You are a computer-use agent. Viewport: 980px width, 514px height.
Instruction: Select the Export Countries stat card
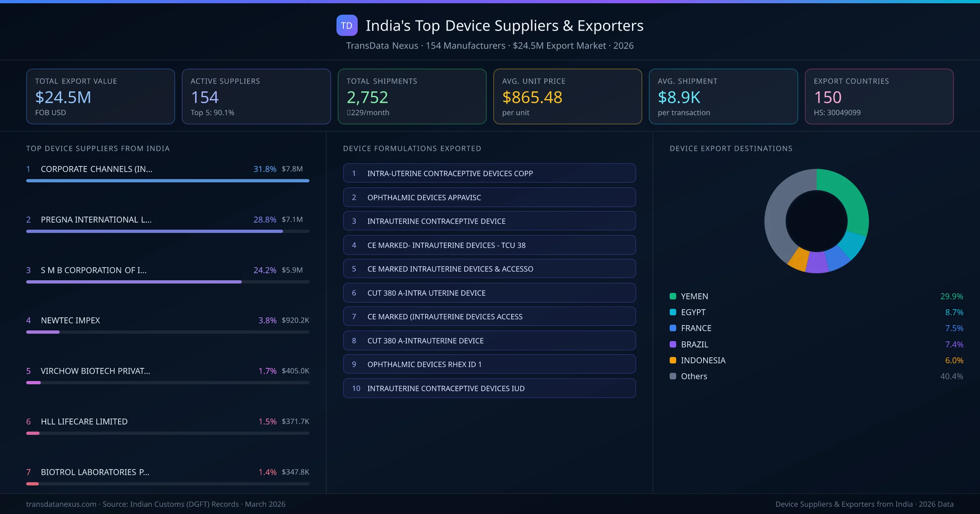(879, 96)
